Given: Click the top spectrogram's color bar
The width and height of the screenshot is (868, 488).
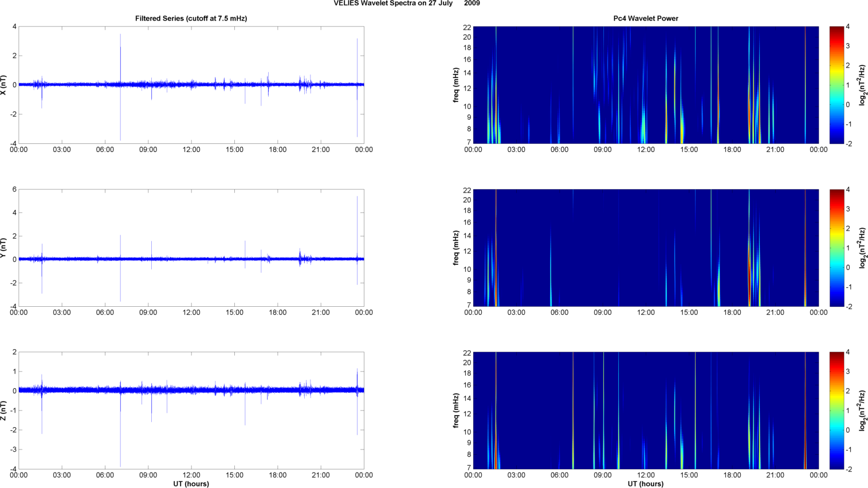Looking at the screenshot, I should 836,85.
